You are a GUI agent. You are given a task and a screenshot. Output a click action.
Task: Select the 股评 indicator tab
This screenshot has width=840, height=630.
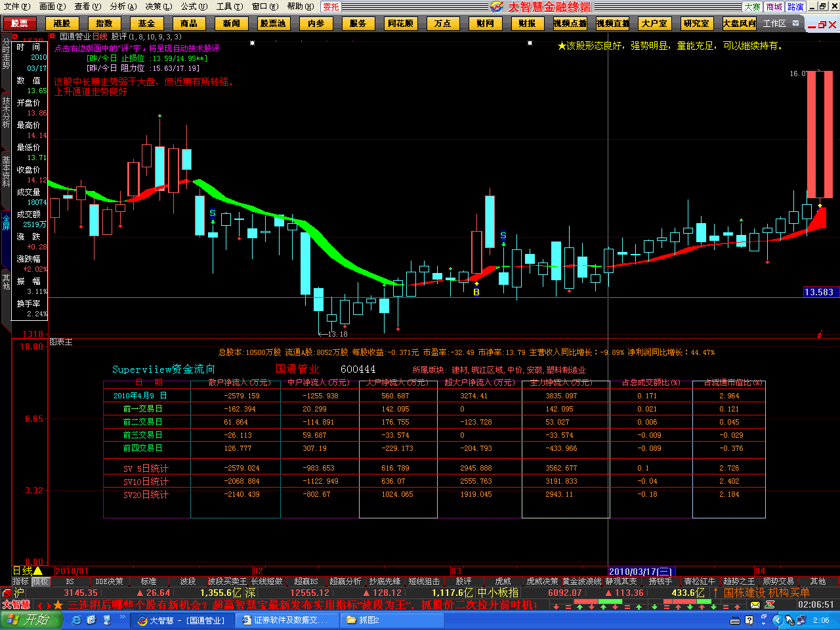[x=463, y=581]
